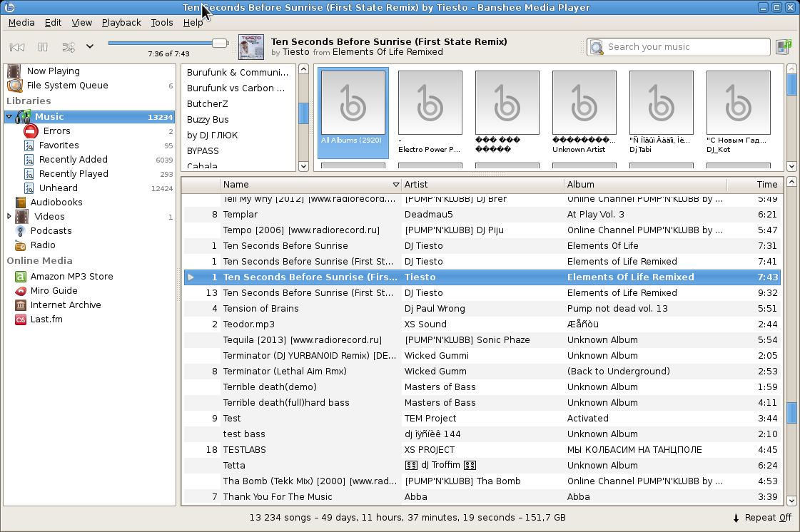Select the Teodor.mp3 track
Screen dimensions: 800x532
click(482, 324)
